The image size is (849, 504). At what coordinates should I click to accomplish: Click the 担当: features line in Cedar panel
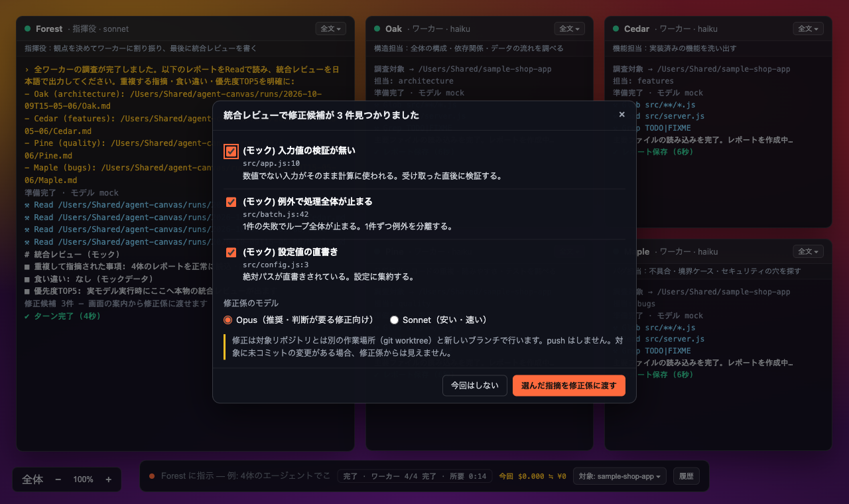pos(643,81)
